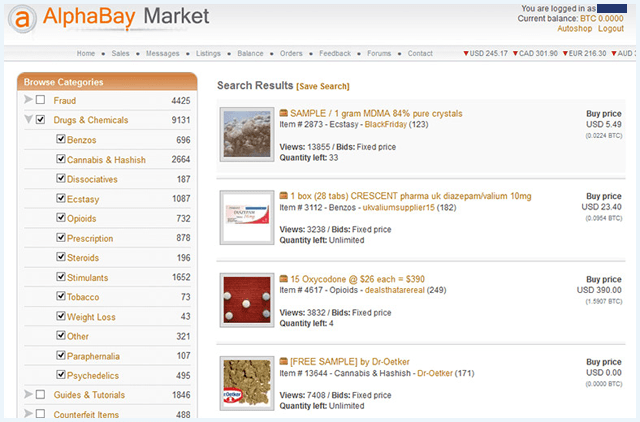Toggle the Cannabis & Hashish checkbox
This screenshot has height=422, width=640.
point(61,158)
